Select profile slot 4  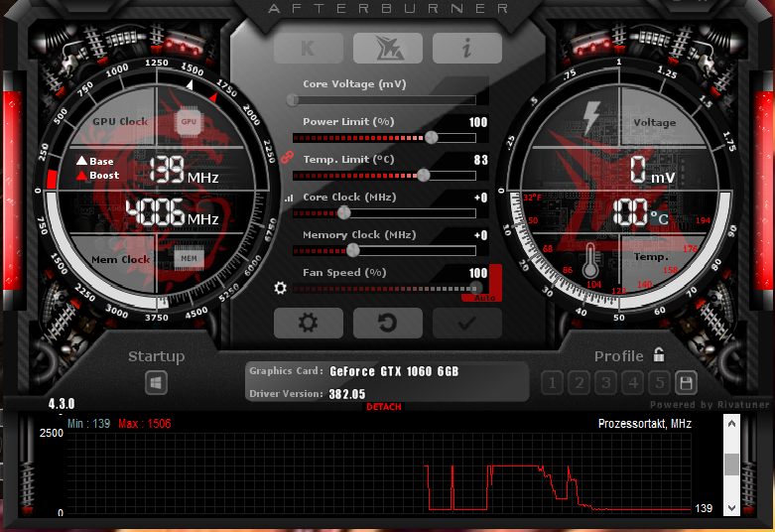pyautogui.click(x=633, y=383)
